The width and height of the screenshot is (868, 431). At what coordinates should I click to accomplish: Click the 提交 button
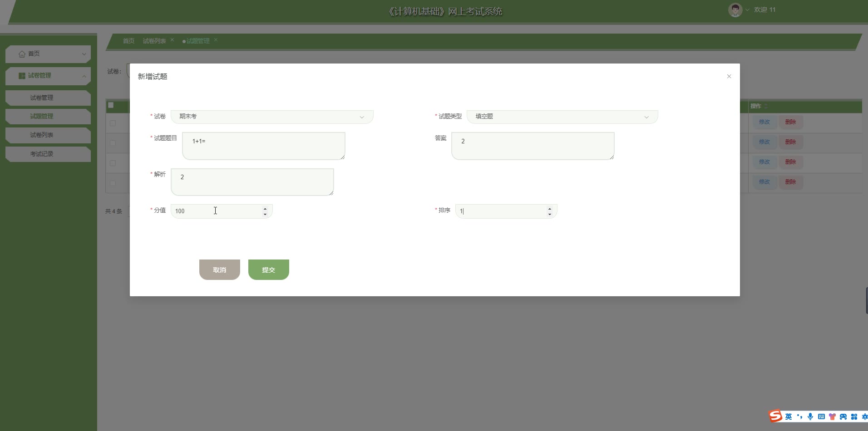[269, 269]
